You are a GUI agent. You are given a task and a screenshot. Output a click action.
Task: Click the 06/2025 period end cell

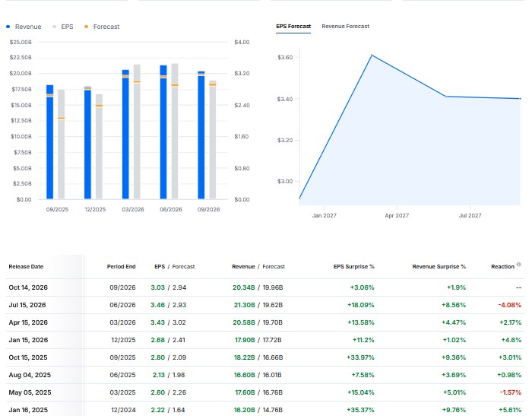click(122, 375)
